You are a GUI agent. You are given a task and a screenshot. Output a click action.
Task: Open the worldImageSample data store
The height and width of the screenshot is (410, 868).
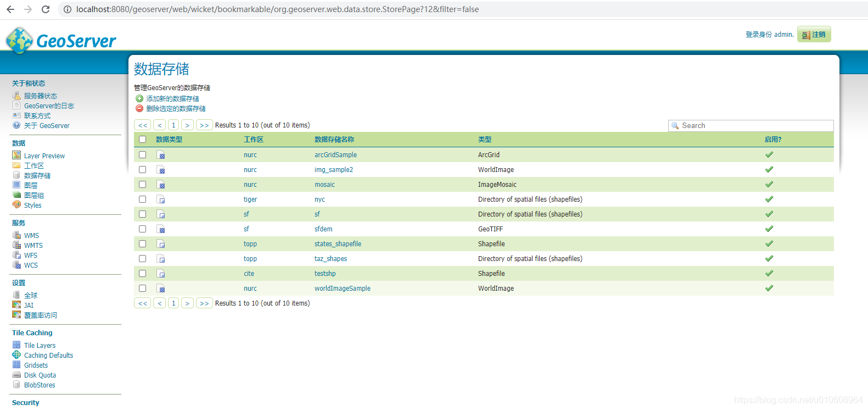pyautogui.click(x=343, y=289)
